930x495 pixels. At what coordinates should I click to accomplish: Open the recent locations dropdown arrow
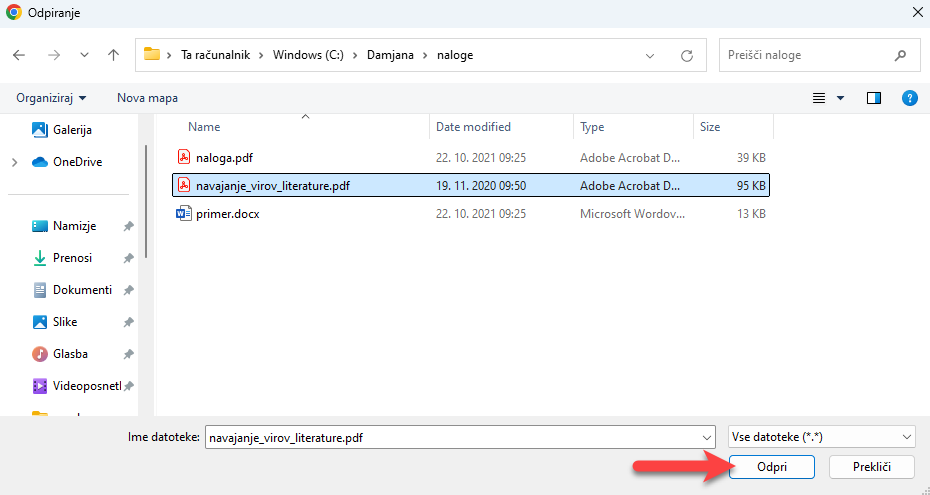tap(84, 55)
